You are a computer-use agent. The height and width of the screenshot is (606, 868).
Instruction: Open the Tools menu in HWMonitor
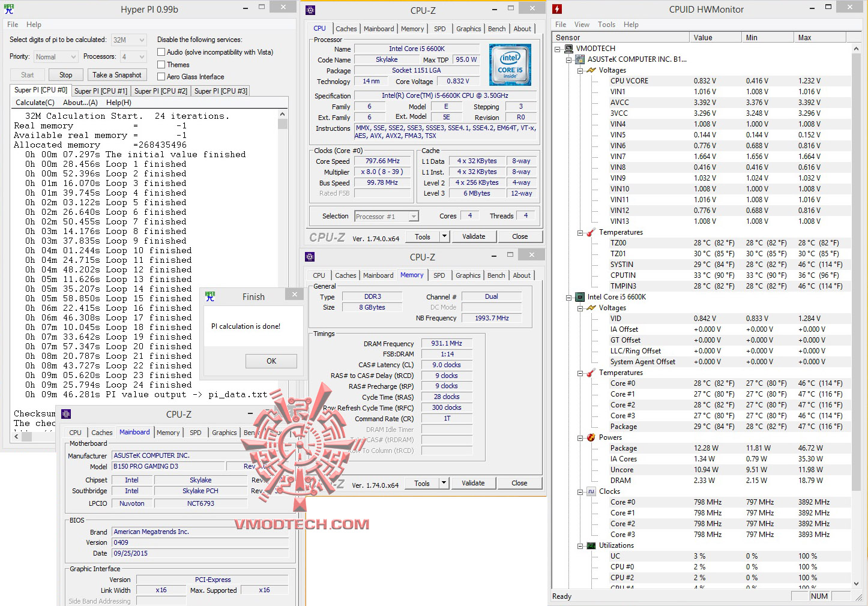(x=606, y=25)
